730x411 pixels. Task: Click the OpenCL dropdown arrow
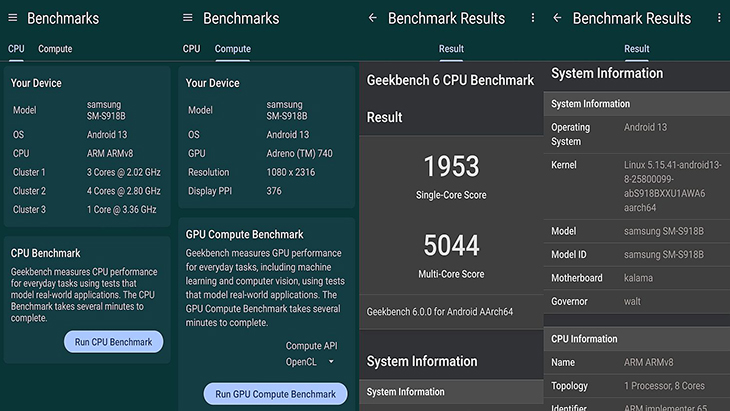[331, 362]
